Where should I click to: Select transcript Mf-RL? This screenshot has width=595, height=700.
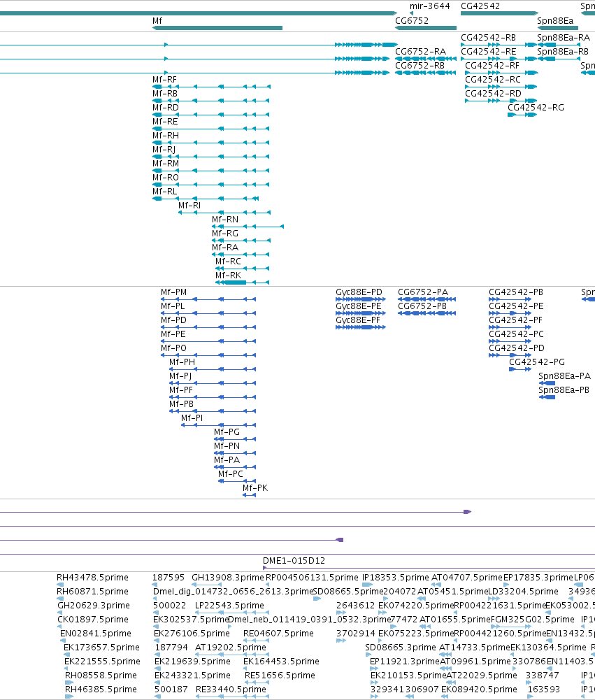(x=164, y=192)
